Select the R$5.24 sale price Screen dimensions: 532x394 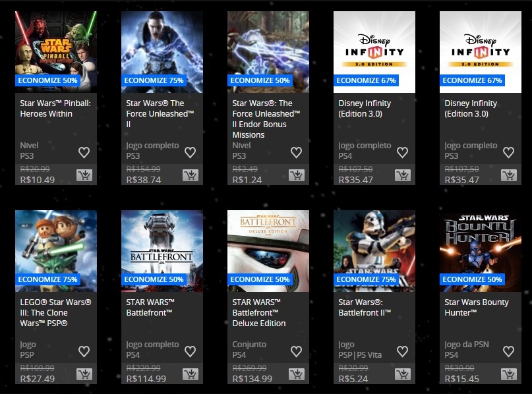point(353,379)
